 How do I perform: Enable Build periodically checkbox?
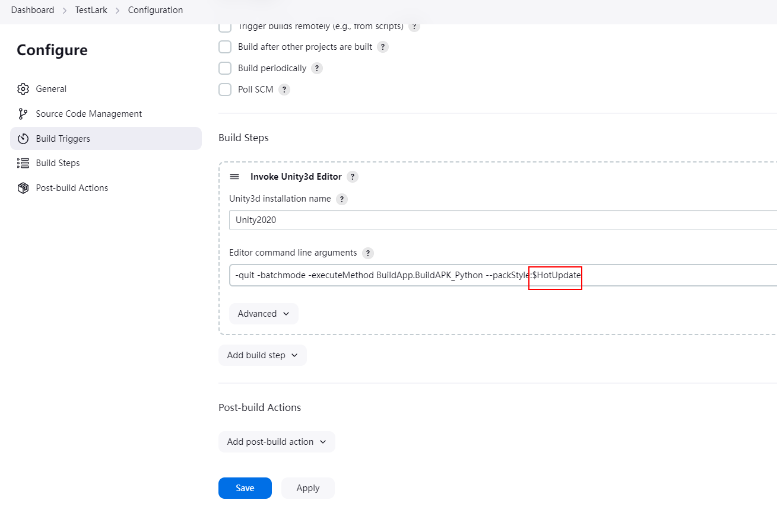pyautogui.click(x=225, y=68)
